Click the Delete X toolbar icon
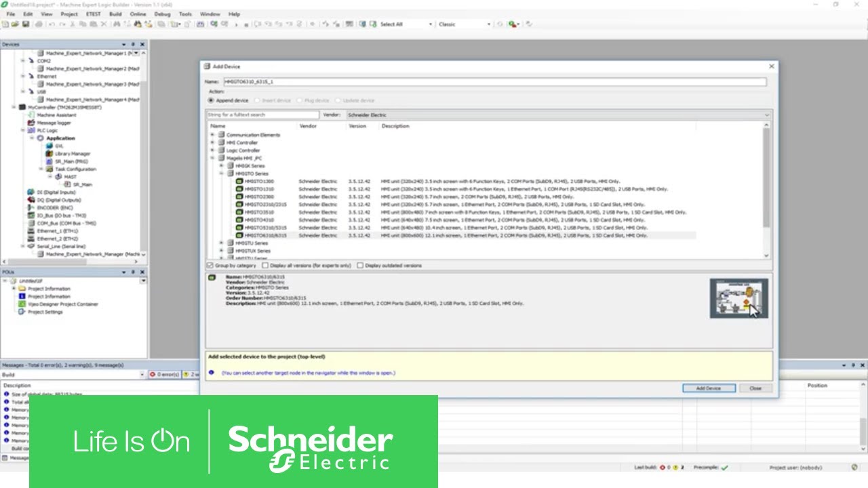This screenshot has height=488, width=868. coord(104,24)
